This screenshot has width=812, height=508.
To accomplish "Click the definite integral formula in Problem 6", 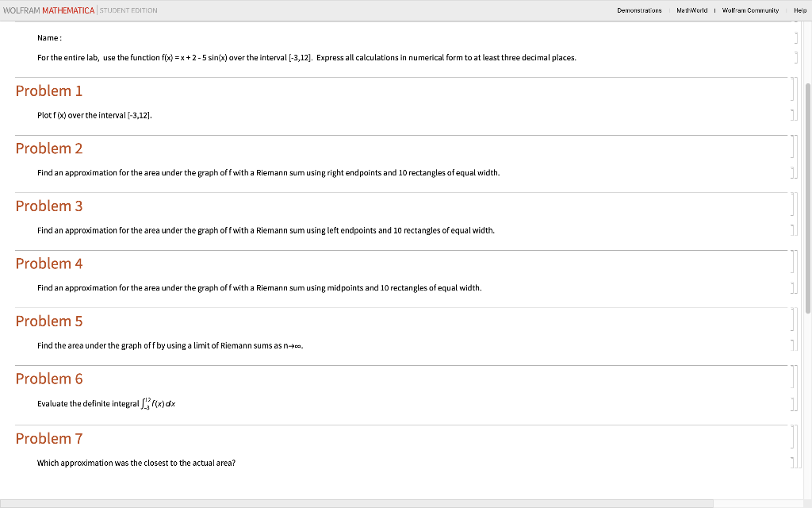I will click(x=157, y=402).
